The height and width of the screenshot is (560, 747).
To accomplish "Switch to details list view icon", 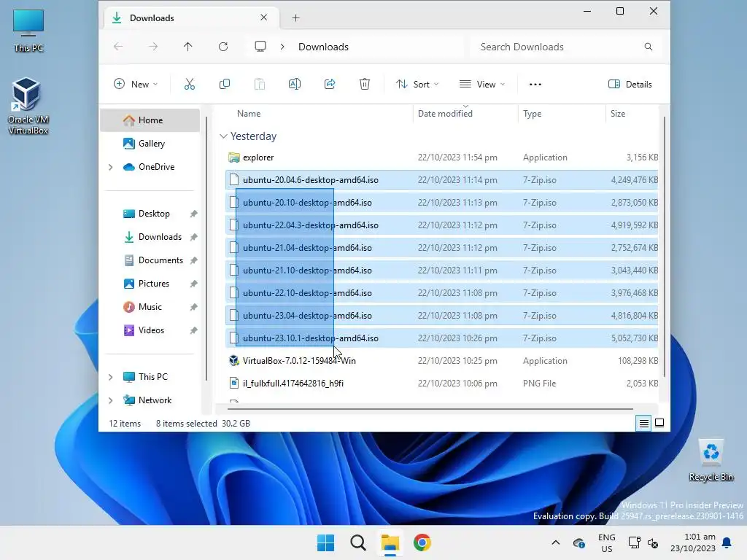I will (x=643, y=423).
